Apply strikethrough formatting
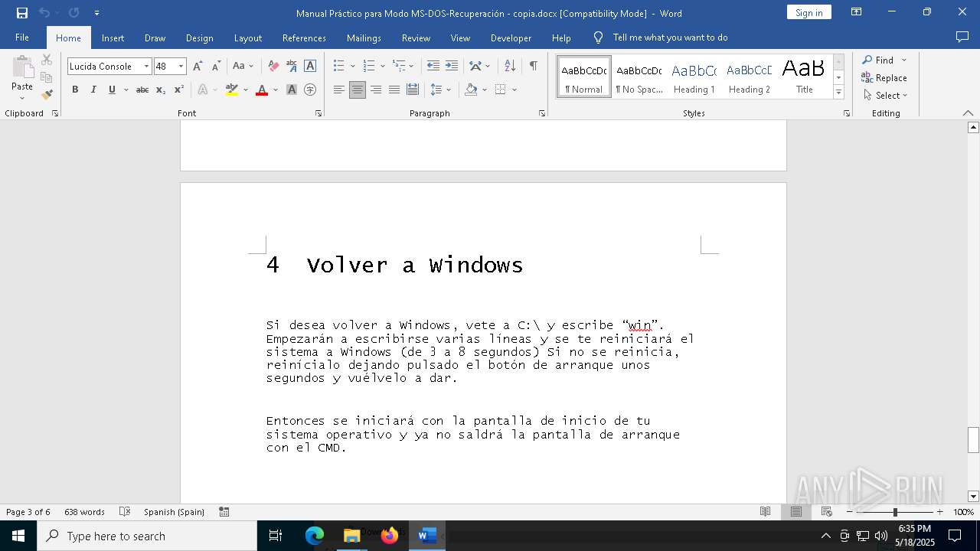 tap(142, 90)
